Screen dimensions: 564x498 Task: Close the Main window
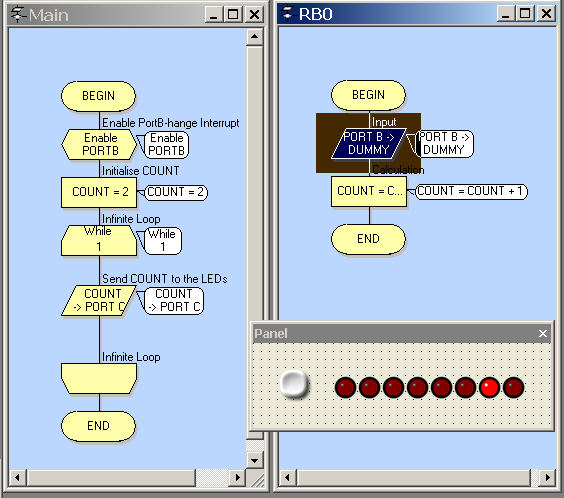[254, 15]
